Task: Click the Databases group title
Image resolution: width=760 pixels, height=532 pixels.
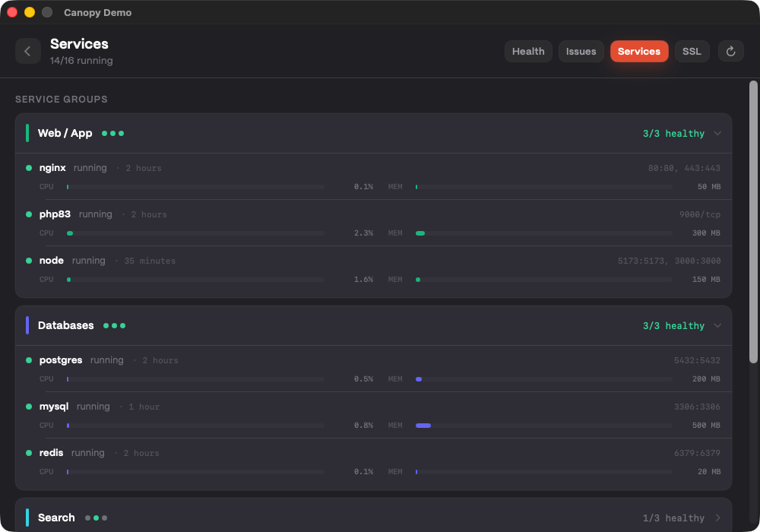Action: click(x=66, y=325)
